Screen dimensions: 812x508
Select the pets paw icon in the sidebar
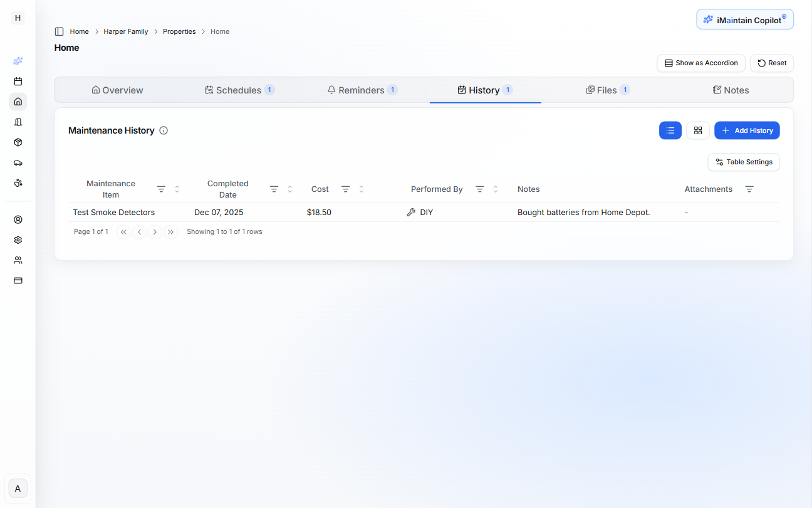(x=18, y=183)
